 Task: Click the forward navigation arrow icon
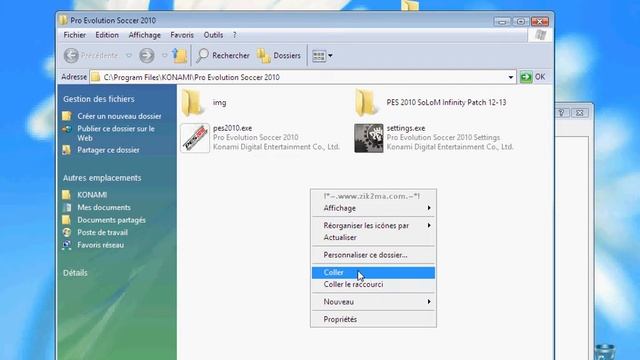(x=147, y=56)
